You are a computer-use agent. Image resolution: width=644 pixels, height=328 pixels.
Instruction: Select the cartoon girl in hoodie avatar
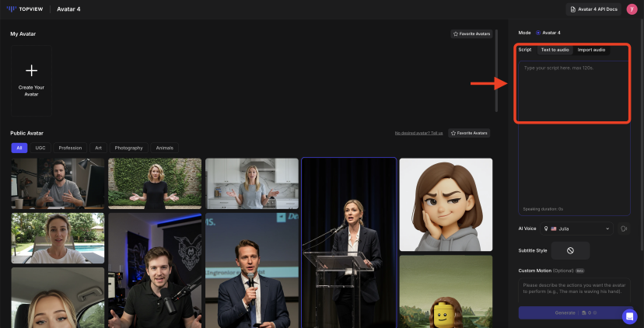pyautogui.click(x=446, y=204)
